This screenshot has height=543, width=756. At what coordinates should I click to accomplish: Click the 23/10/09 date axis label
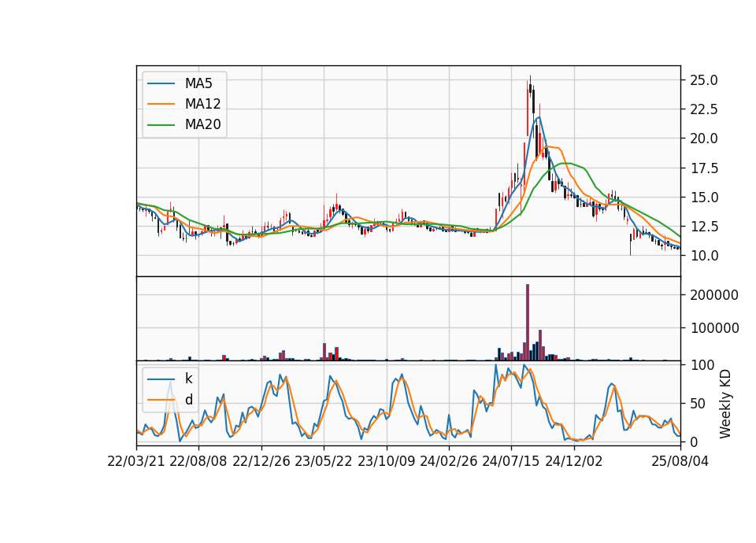[x=386, y=461]
